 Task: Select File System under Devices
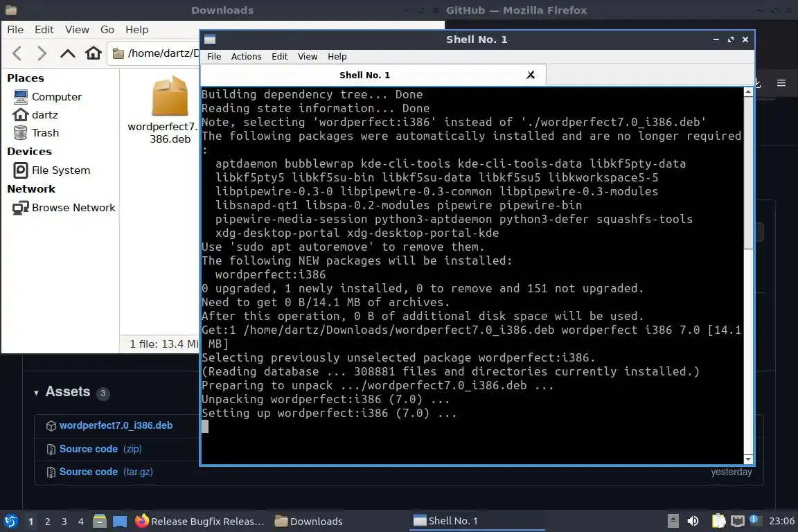[x=60, y=170]
